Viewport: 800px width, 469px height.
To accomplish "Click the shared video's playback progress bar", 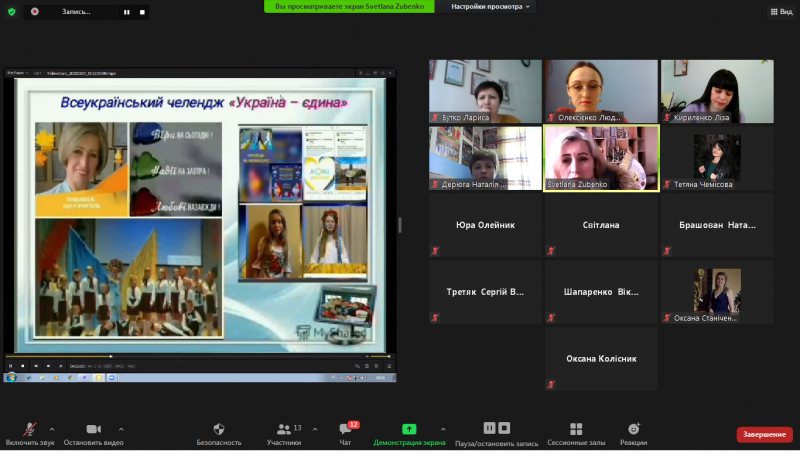I will [199, 356].
